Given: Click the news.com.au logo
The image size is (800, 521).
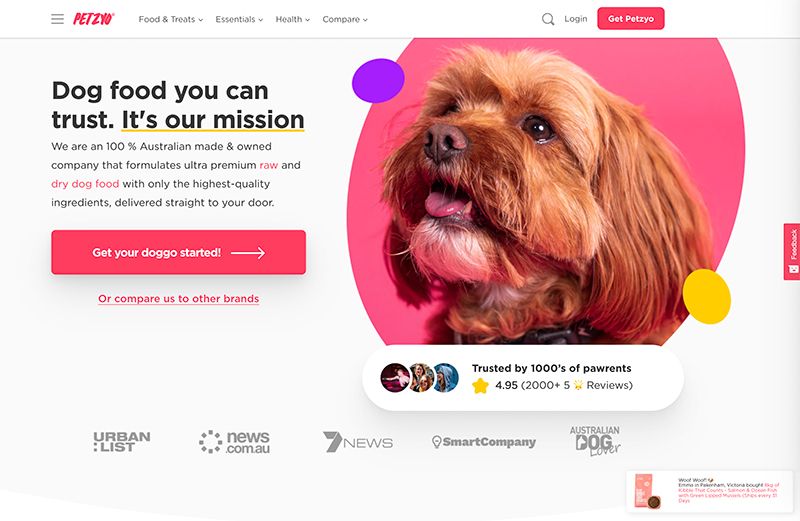Looking at the screenshot, I should click(x=235, y=442).
